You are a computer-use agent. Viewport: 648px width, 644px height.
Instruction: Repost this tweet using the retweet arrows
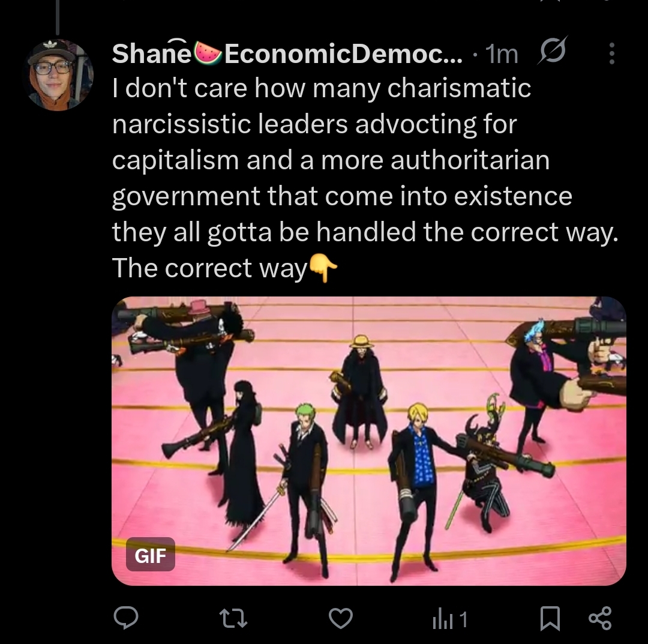(x=233, y=619)
